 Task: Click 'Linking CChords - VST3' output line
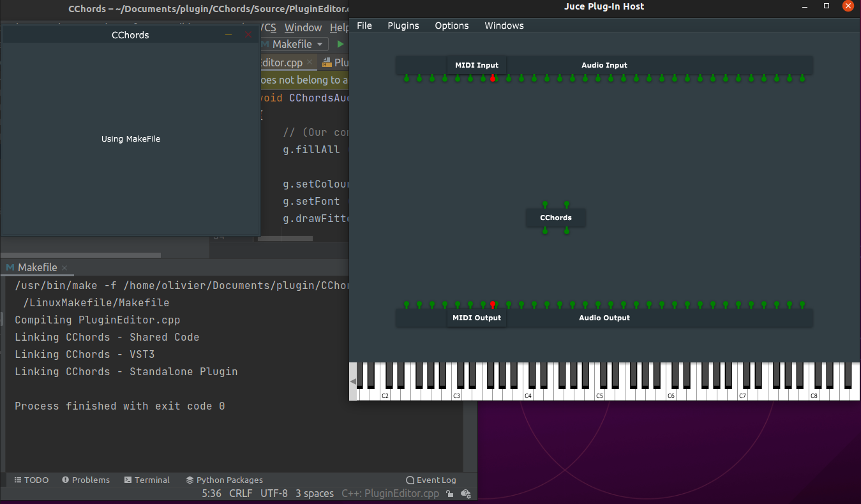pos(85,354)
